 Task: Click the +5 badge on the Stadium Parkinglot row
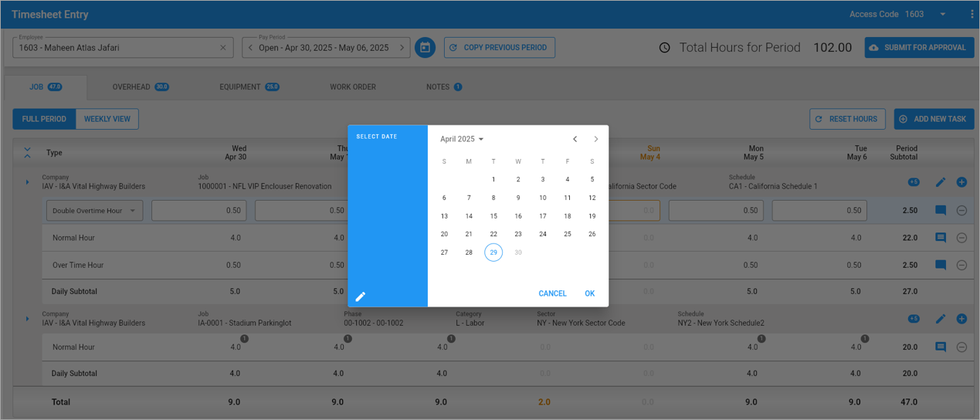pyautogui.click(x=914, y=319)
